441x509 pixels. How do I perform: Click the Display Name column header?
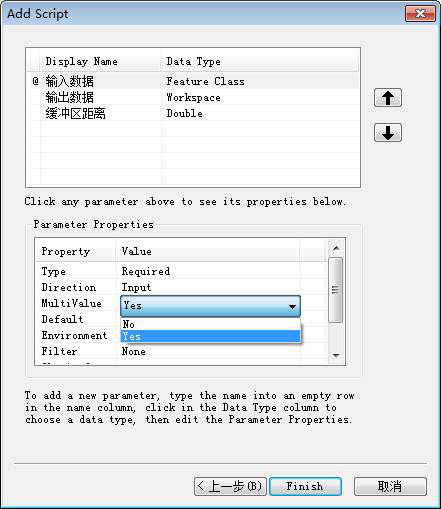tap(100, 61)
